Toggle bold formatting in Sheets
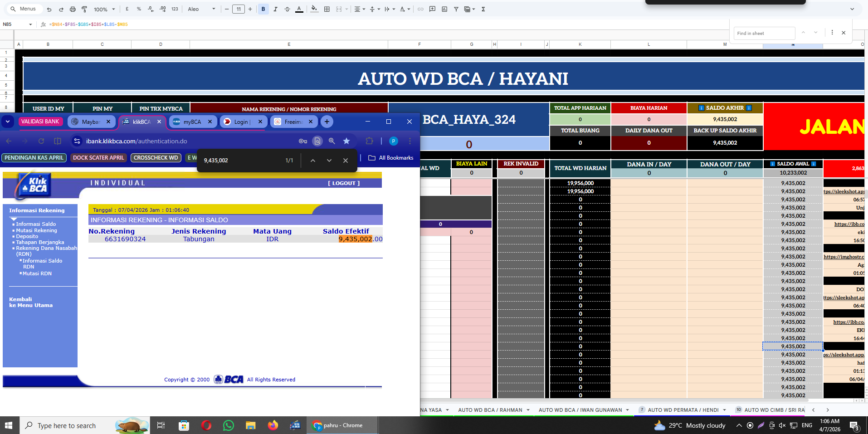The image size is (868, 434). (263, 9)
